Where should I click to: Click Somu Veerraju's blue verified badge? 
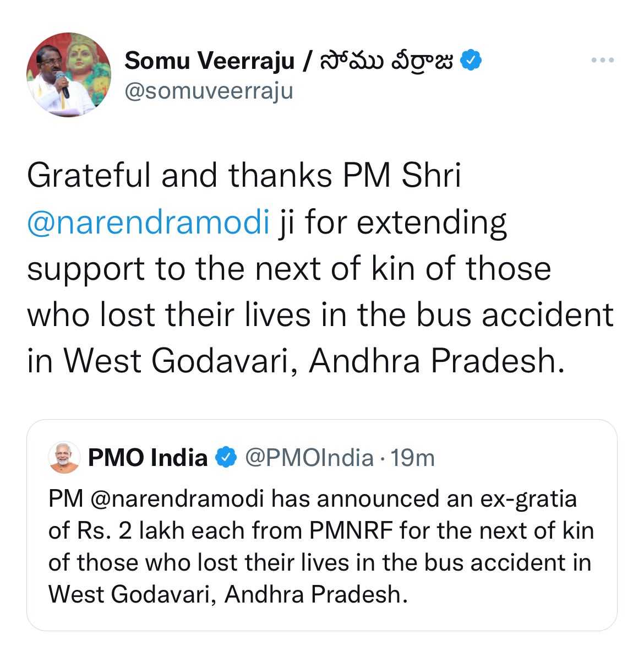coord(471,59)
